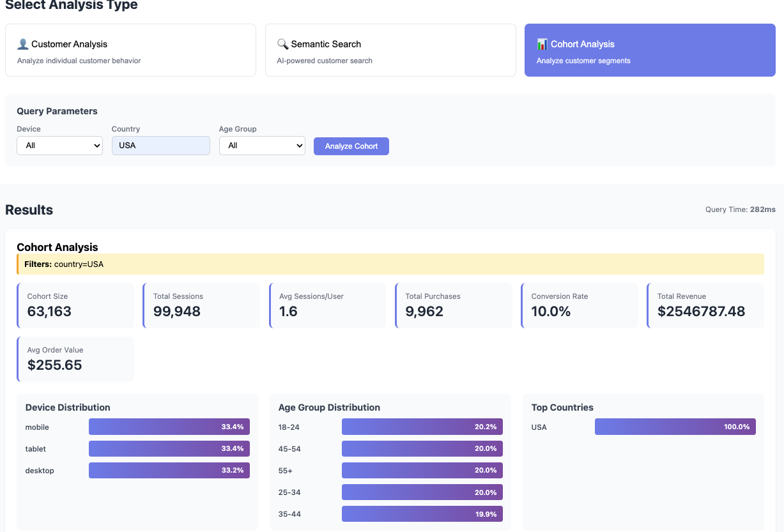784x532 pixels.
Task: Open the Device dropdown
Action: click(59, 146)
